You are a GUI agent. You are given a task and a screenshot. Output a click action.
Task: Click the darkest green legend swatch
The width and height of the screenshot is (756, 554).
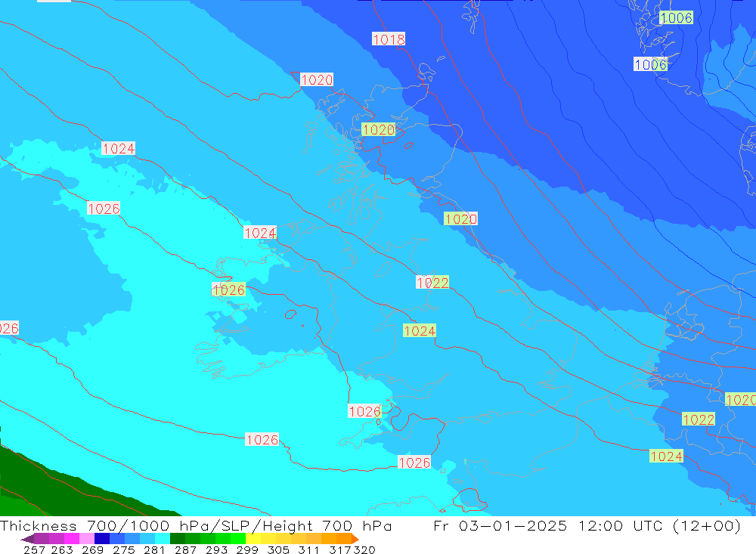tap(178, 539)
